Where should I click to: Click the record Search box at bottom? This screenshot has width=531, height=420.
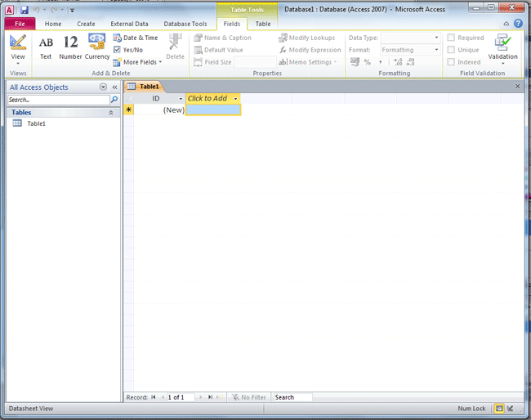293,397
